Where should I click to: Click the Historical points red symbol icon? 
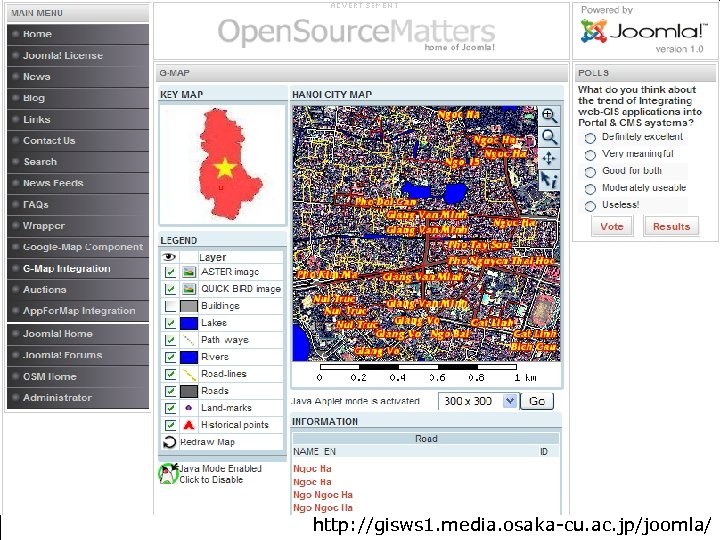tap(189, 425)
